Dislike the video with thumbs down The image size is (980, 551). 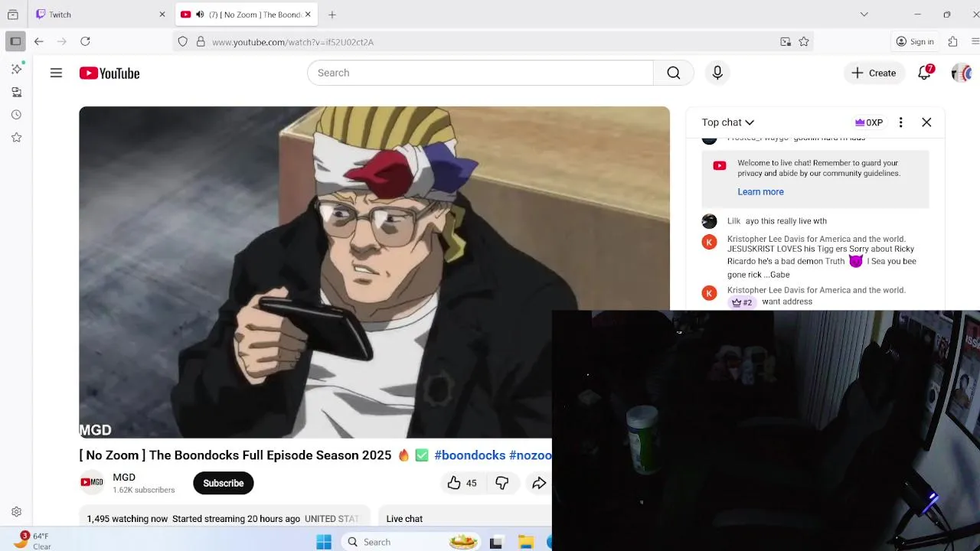(502, 483)
